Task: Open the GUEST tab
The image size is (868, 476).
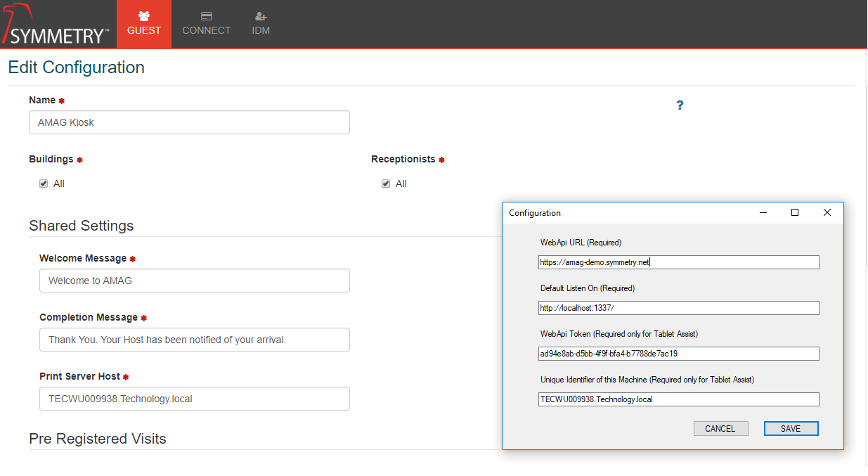Action: [x=144, y=24]
